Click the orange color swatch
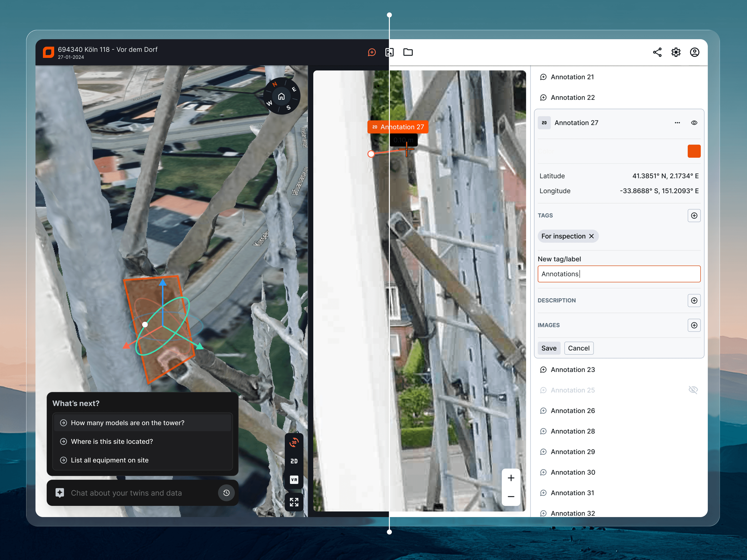Viewport: 747px width, 560px height. click(694, 151)
